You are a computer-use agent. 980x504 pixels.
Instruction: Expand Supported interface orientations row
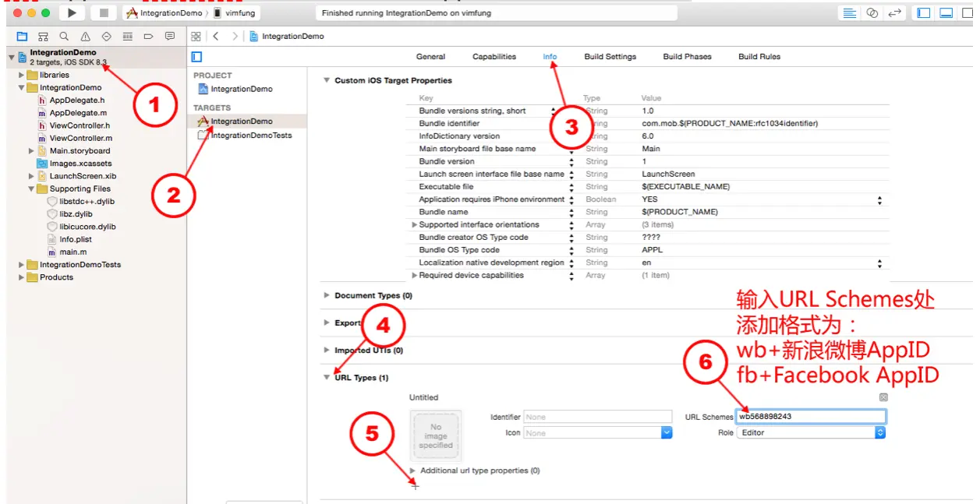(415, 224)
